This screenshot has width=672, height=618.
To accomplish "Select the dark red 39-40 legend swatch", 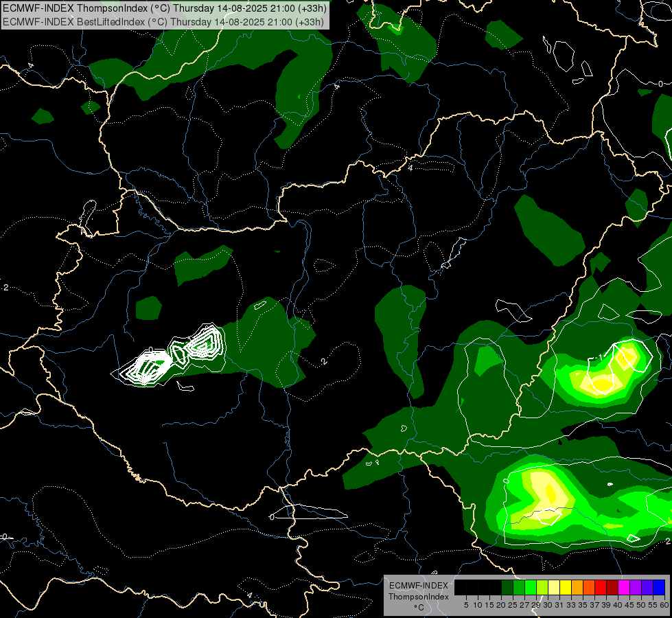I will [x=612, y=587].
